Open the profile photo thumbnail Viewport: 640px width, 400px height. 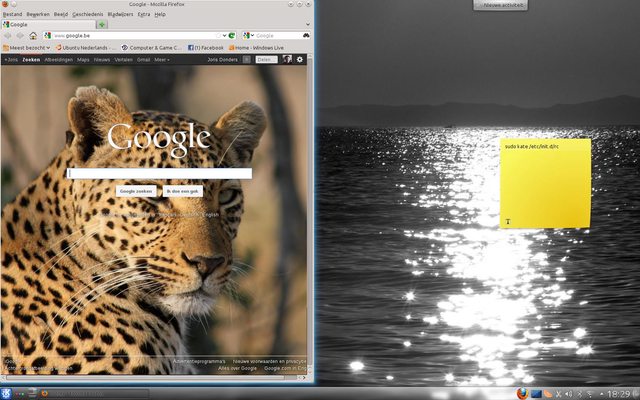pyautogui.click(x=287, y=59)
